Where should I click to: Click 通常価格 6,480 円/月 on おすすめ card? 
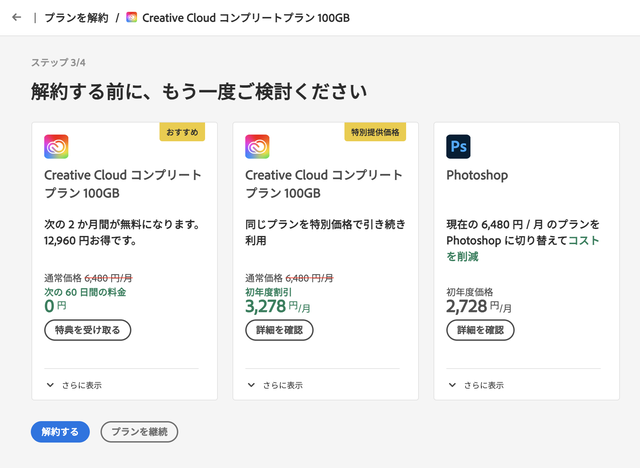[88, 278]
